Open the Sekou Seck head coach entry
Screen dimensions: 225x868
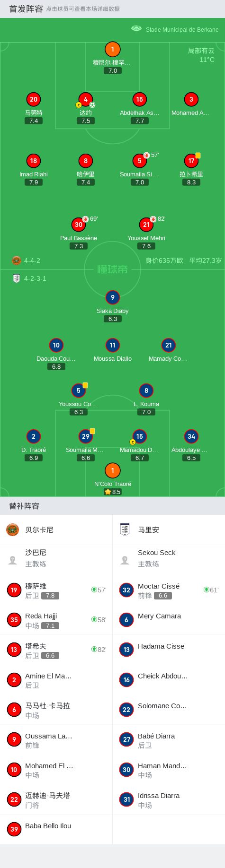tap(169, 558)
